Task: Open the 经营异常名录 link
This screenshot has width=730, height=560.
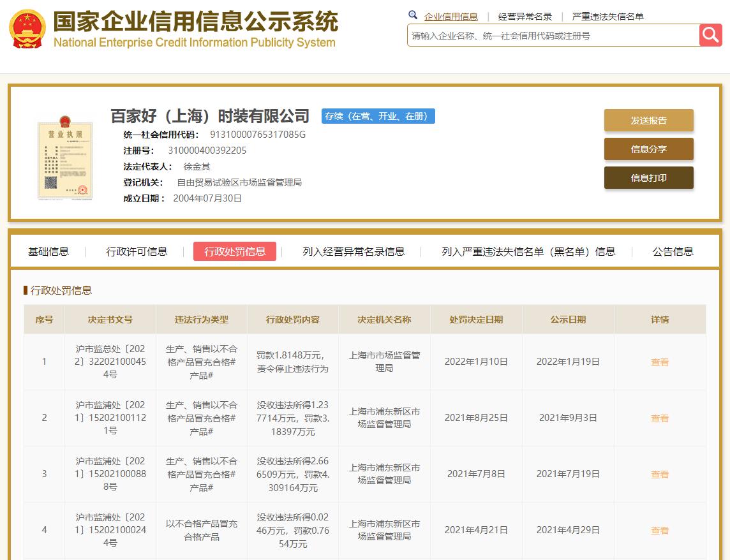Action: point(518,15)
